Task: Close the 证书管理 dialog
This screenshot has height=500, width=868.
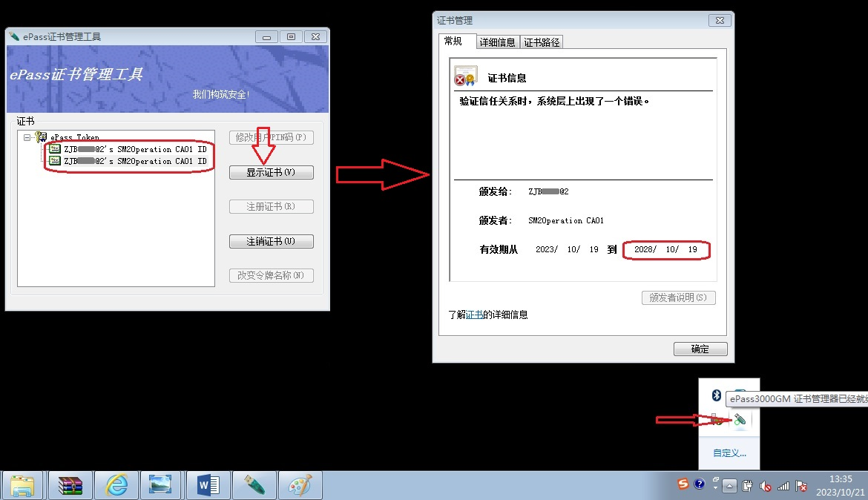Action: [x=720, y=21]
